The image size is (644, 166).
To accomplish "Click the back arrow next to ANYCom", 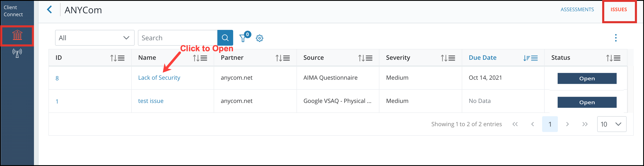I will pos(49,10).
